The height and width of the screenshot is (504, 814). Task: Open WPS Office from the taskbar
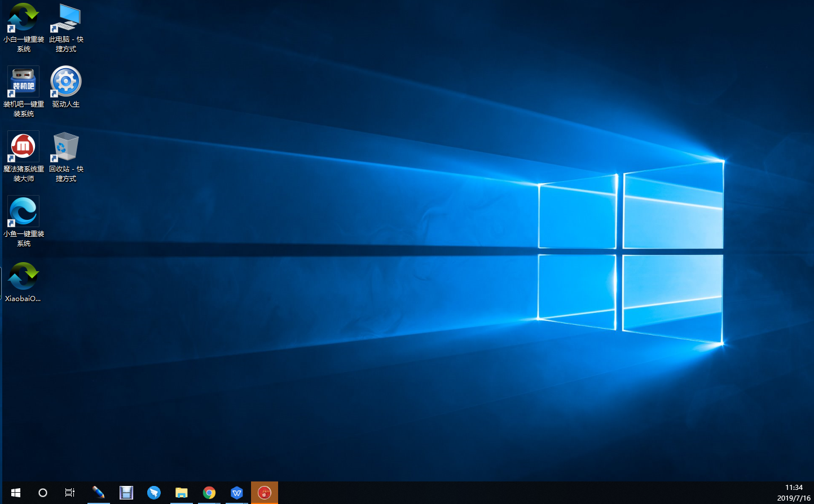237,492
